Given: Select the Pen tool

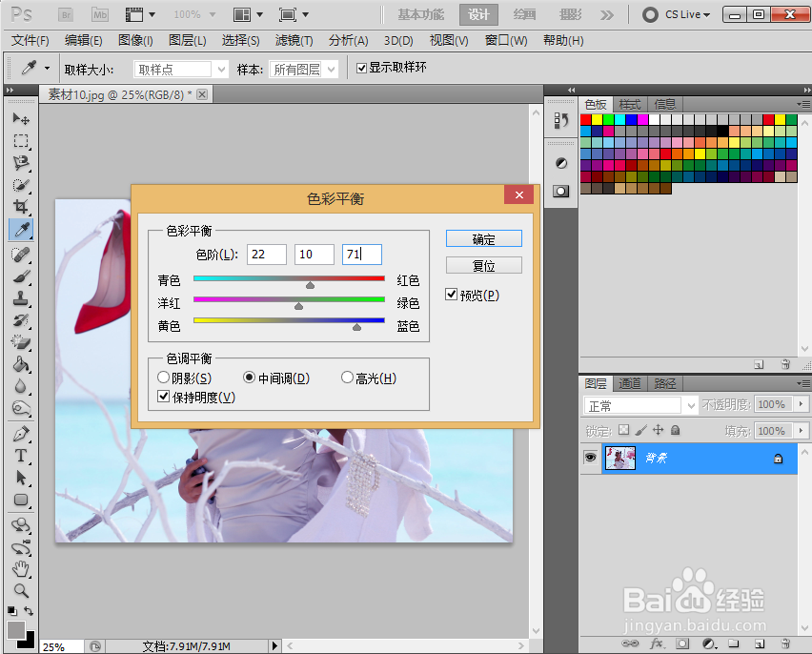Looking at the screenshot, I should (21, 433).
